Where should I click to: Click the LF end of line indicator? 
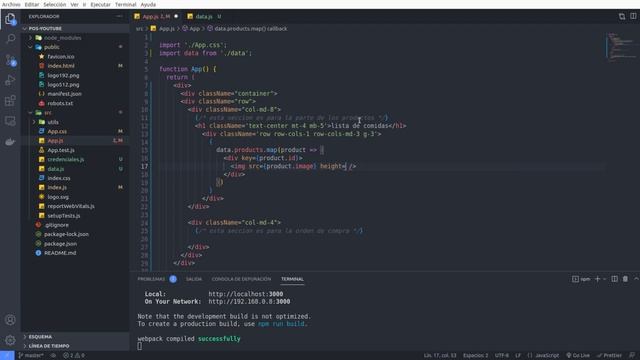pyautogui.click(x=518, y=356)
